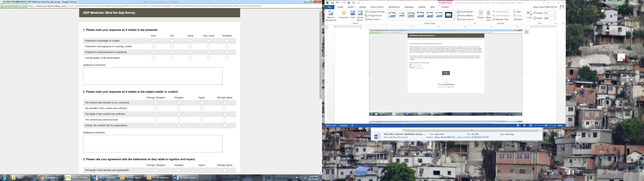Image resolution: width=644 pixels, height=181 pixels.
Task: Click the first Additional Comments text box
Action: pos(153,76)
